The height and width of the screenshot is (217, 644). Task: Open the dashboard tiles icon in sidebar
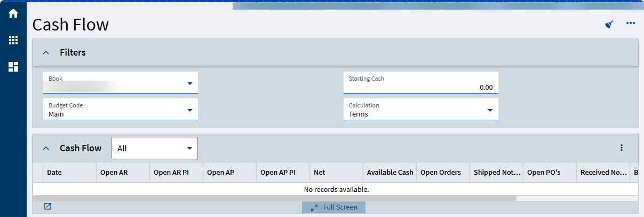point(13,67)
